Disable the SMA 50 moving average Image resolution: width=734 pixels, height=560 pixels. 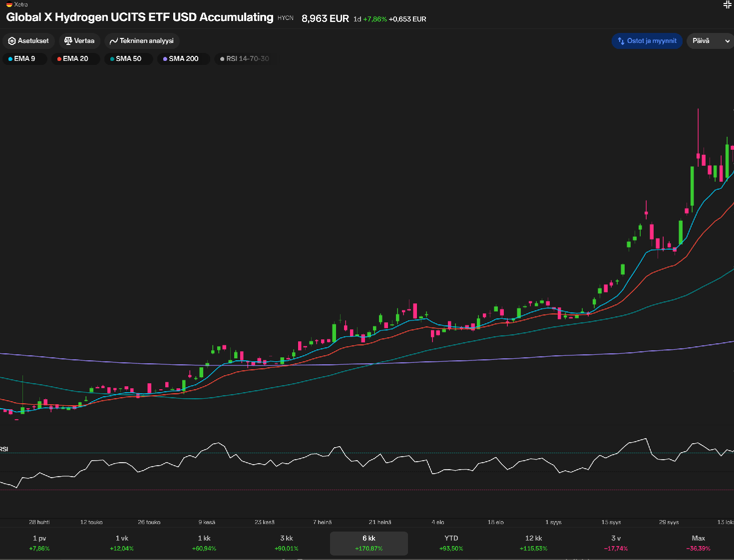(x=128, y=59)
